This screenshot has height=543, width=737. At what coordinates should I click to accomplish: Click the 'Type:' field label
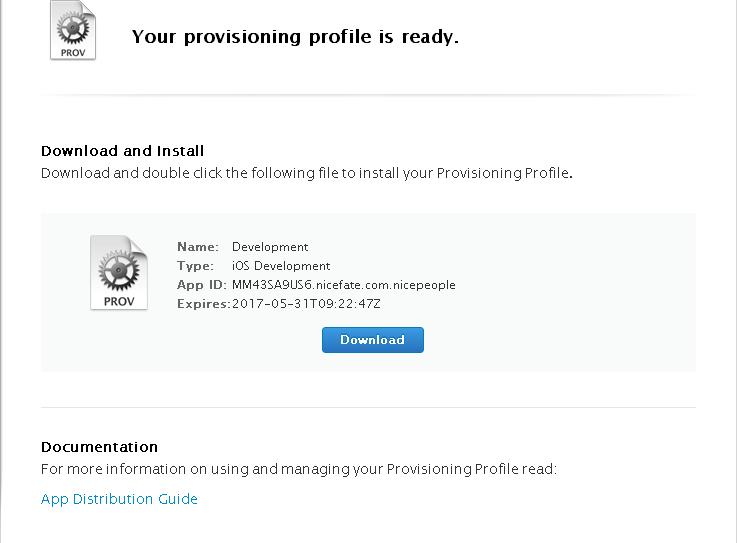pos(195,266)
